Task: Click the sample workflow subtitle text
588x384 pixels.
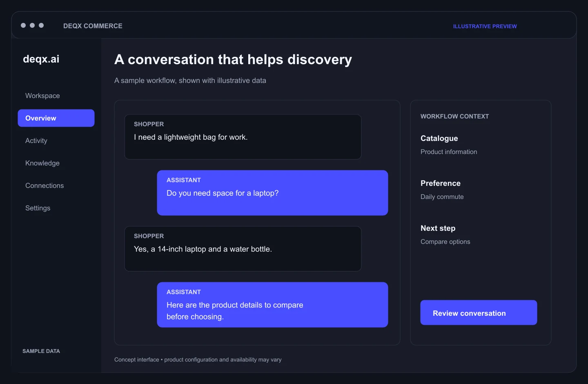Action: (190, 80)
